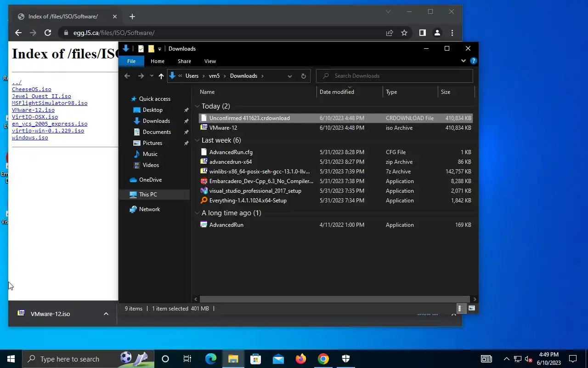Open Windows Security shield on taskbar
The image size is (588, 368).
tap(346, 359)
